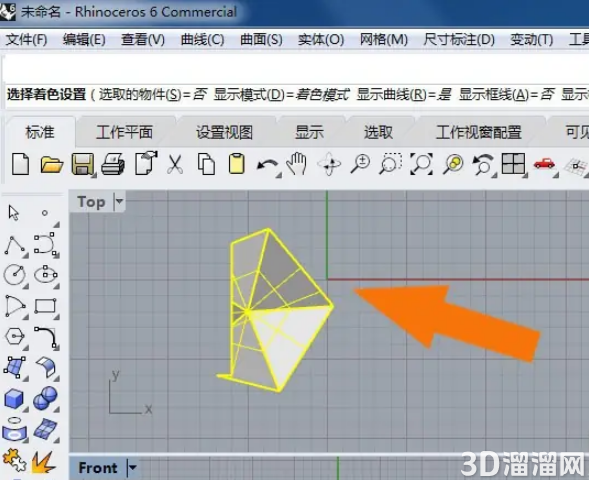Open the 尺寸标注(D) menu

[x=459, y=39]
